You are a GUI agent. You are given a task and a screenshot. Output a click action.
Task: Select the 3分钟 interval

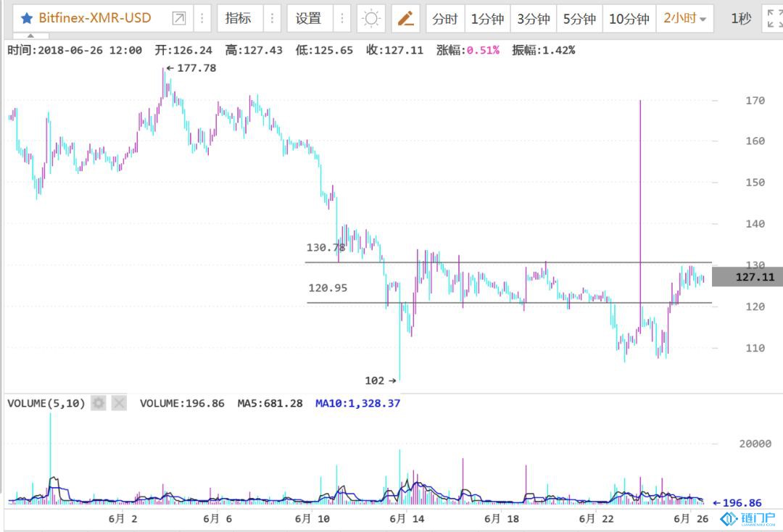pyautogui.click(x=534, y=18)
